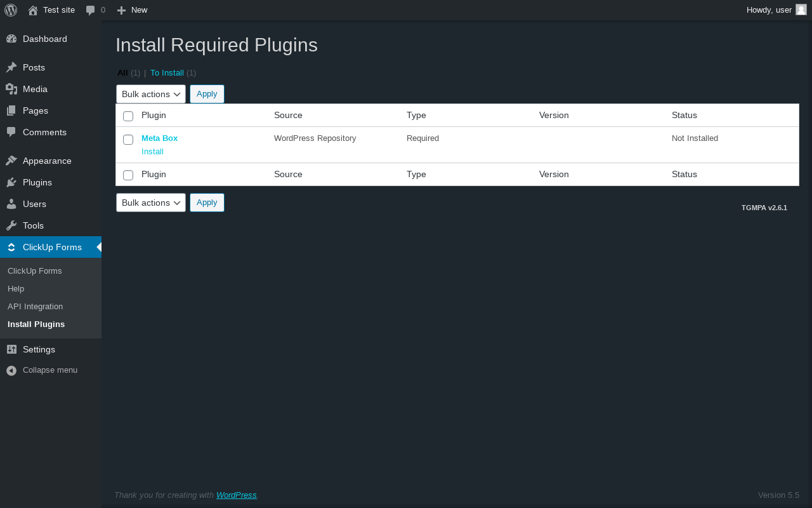
Task: Open the API Integration submenu item
Action: (36, 307)
